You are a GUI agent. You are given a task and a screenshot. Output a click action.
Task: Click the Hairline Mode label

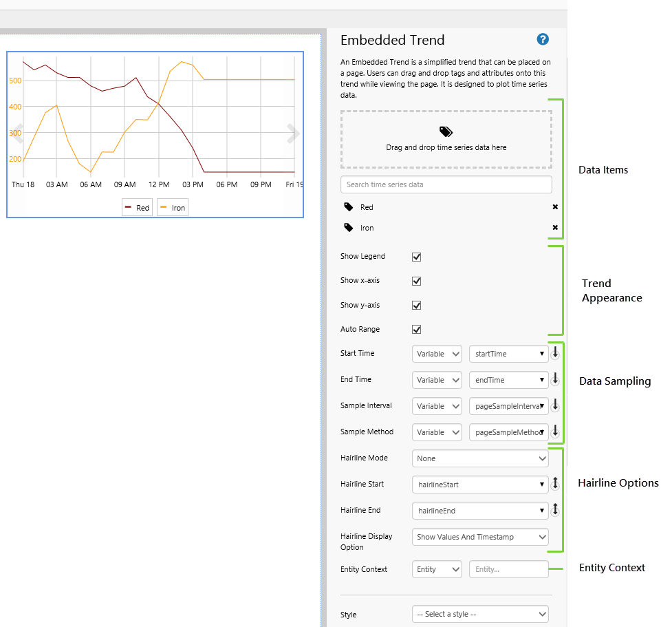pos(364,458)
